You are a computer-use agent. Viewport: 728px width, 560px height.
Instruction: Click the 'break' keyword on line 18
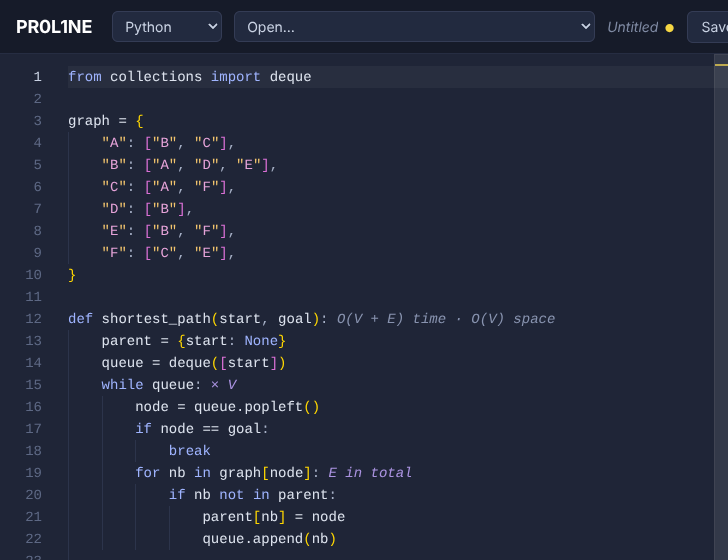point(189,451)
